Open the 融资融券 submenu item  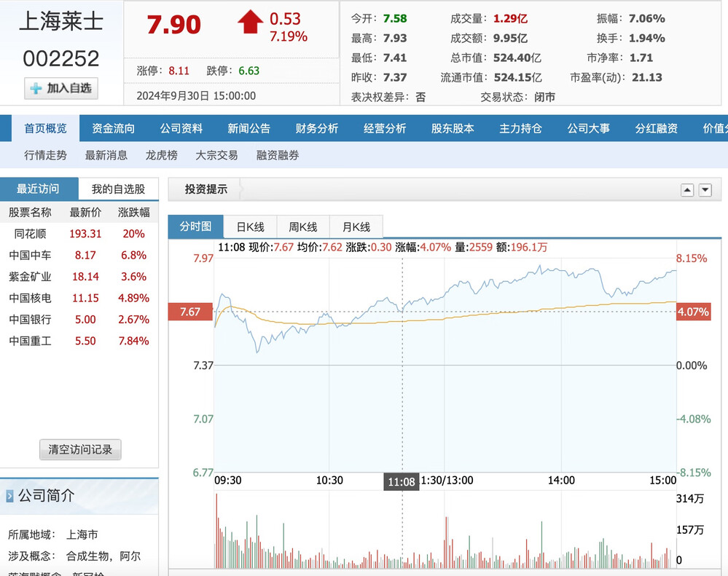point(277,154)
